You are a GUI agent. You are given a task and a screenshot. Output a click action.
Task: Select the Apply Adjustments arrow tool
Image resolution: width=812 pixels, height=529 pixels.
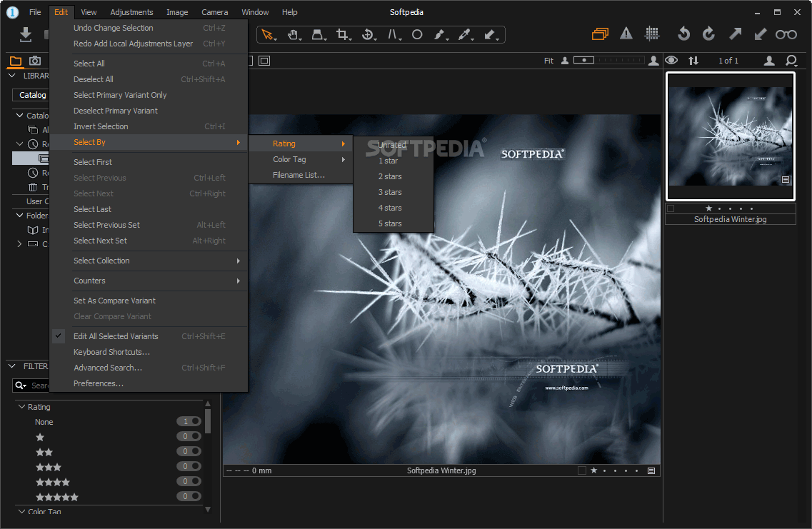pos(491,35)
